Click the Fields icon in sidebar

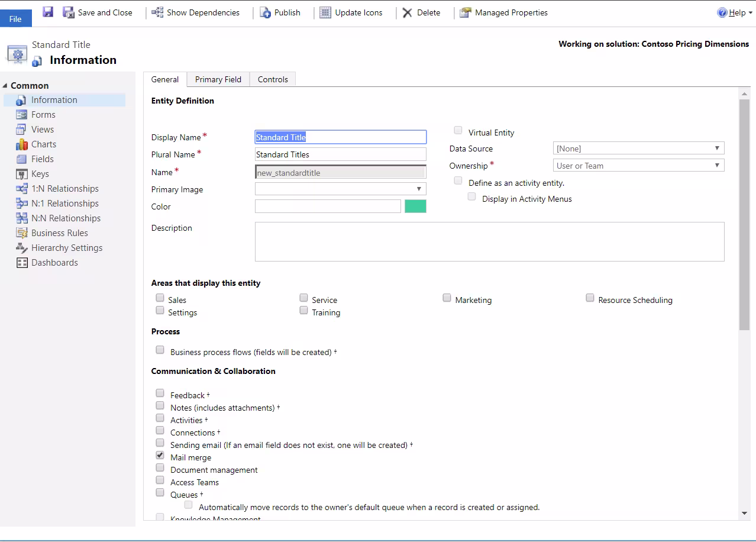(22, 159)
